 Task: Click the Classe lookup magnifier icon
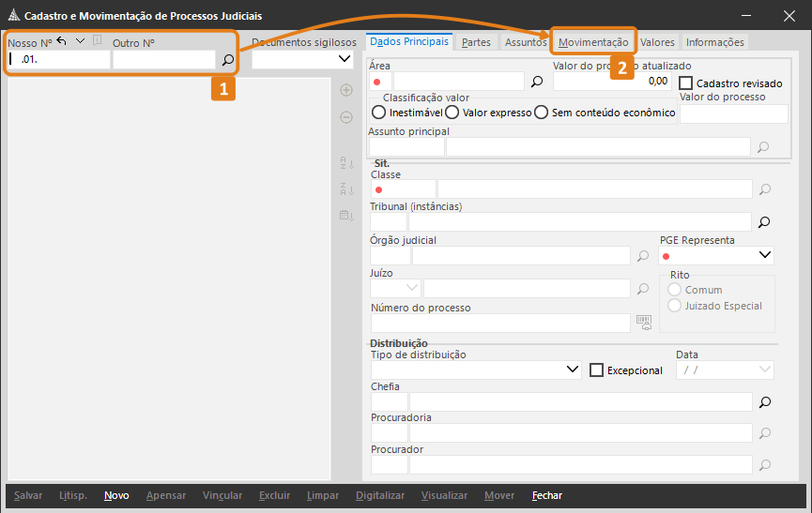[x=764, y=189]
